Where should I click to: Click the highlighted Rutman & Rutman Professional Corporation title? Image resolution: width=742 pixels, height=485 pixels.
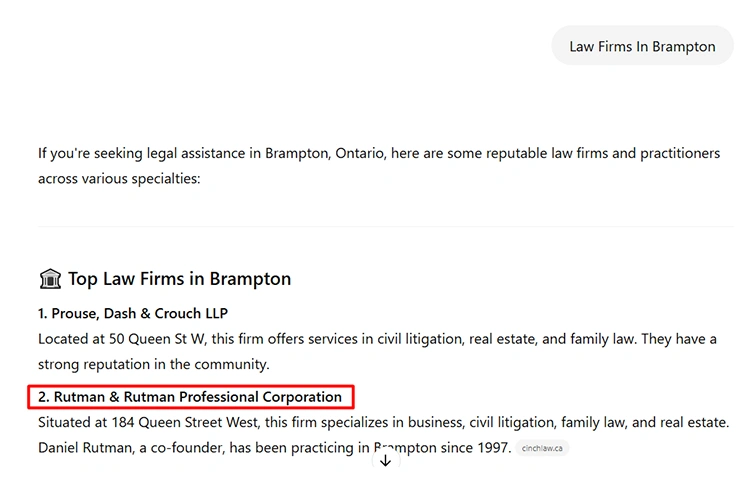[190, 397]
